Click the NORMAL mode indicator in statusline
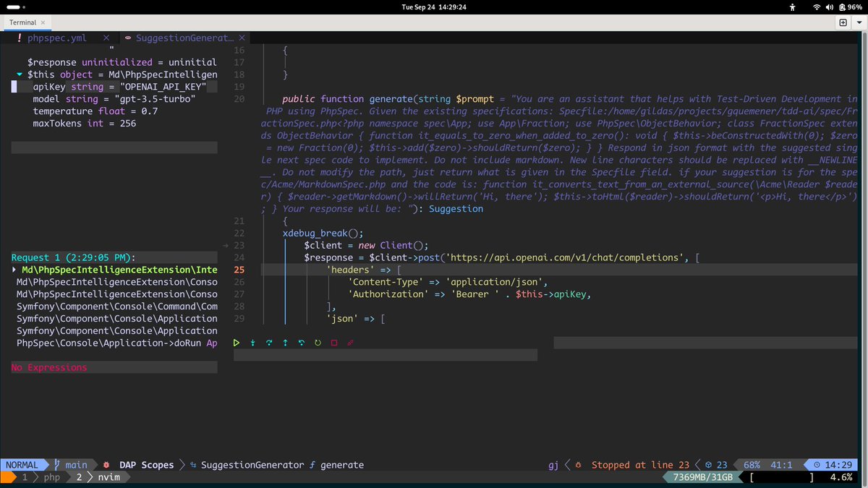 (x=22, y=465)
